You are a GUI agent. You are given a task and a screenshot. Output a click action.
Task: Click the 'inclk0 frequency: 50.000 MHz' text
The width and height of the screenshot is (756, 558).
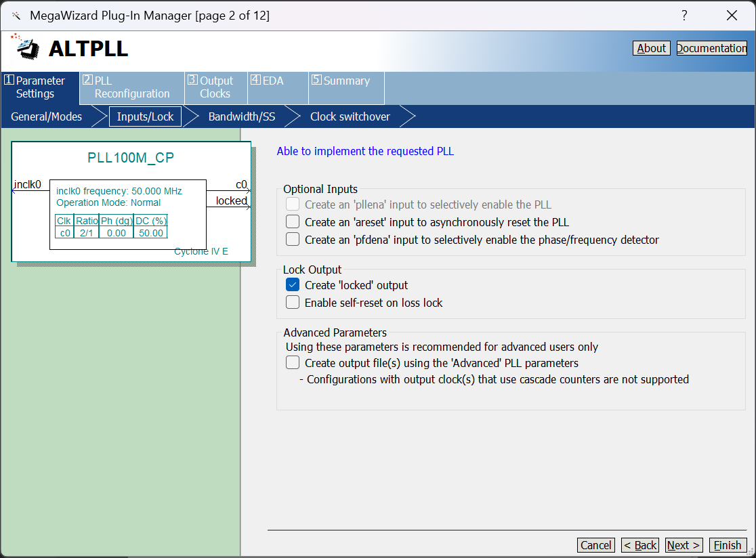pyautogui.click(x=119, y=191)
